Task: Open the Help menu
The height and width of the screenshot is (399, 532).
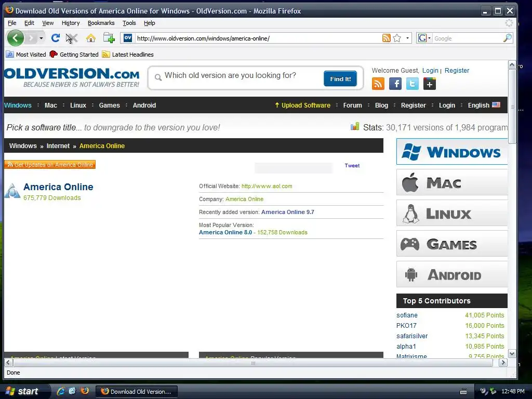Action: [149, 23]
